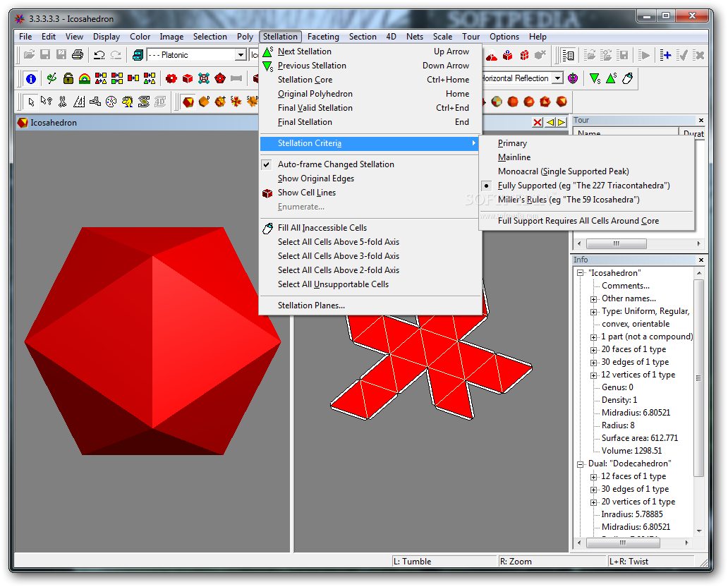Image resolution: width=728 pixels, height=587 pixels.
Task: Click the tour list panel icon
Action: coord(569,55)
